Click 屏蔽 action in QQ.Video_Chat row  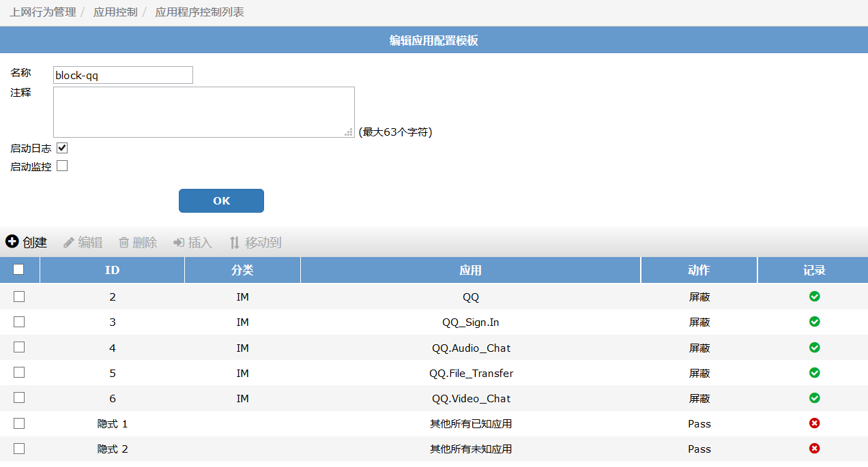[699, 398]
